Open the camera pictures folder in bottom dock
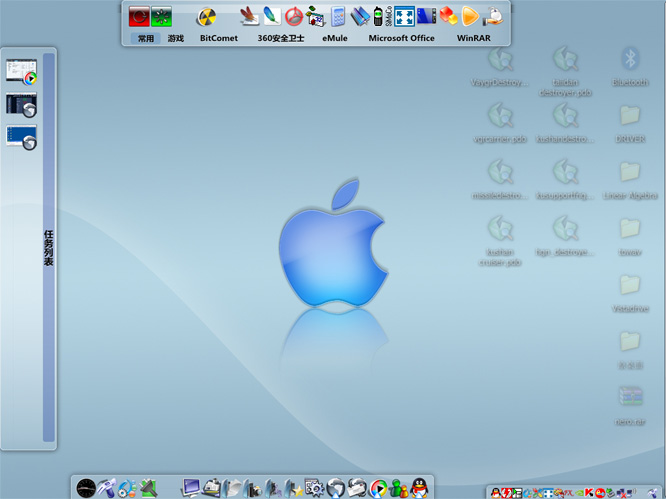This screenshot has height=499, width=666. [253, 488]
